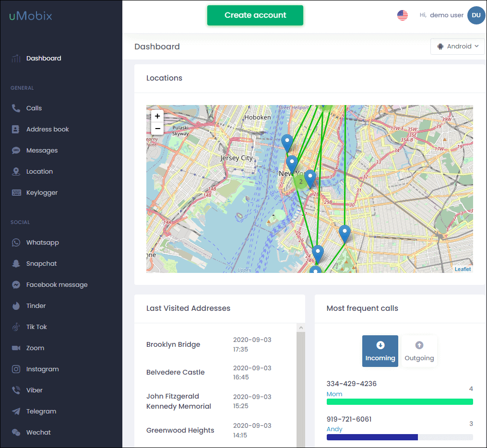
Task: Open the Android device dropdown
Action: (x=458, y=47)
